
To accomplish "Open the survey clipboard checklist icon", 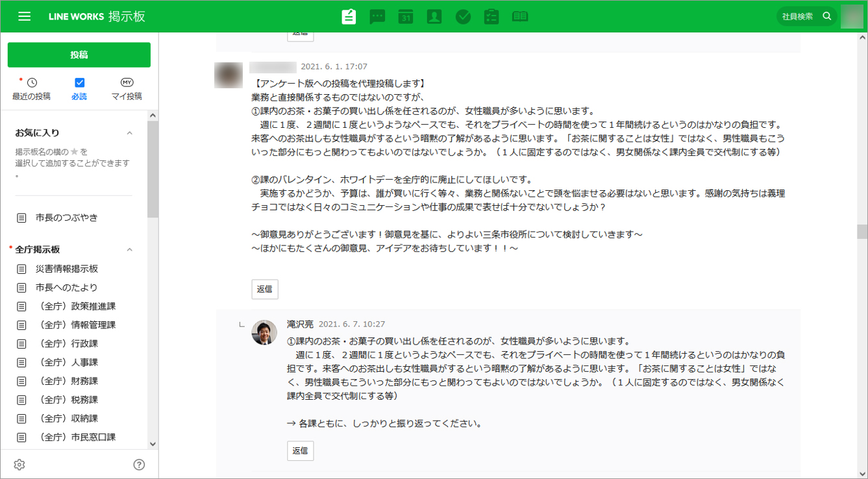I will click(x=491, y=17).
